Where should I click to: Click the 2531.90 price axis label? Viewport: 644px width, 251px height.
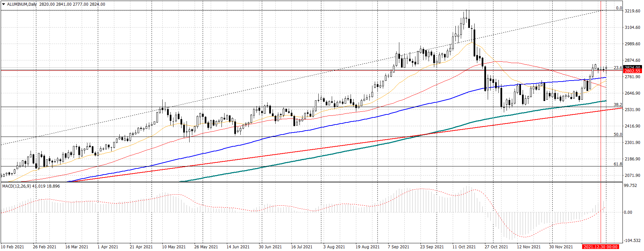632,109
